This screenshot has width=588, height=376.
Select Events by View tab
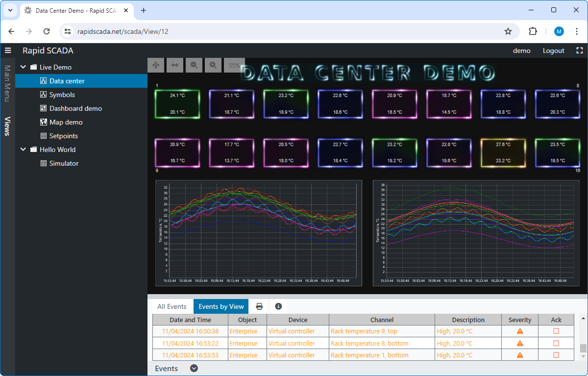(221, 306)
